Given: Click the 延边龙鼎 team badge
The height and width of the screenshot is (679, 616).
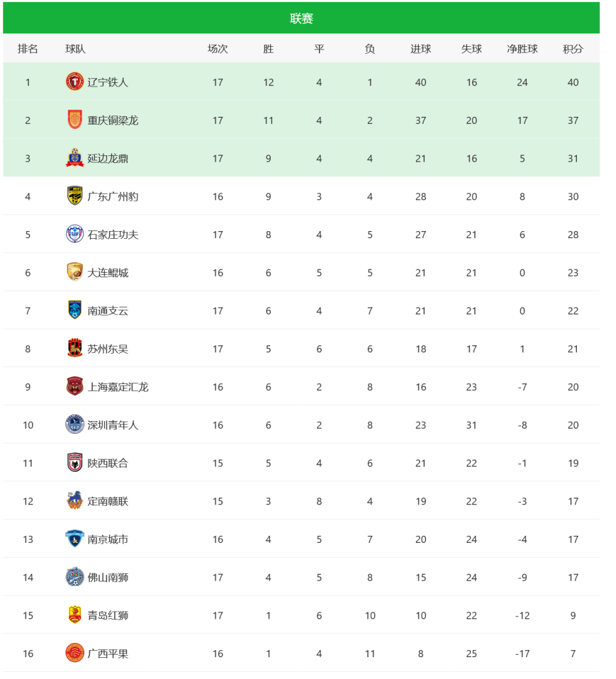Looking at the screenshot, I should click(x=74, y=159).
